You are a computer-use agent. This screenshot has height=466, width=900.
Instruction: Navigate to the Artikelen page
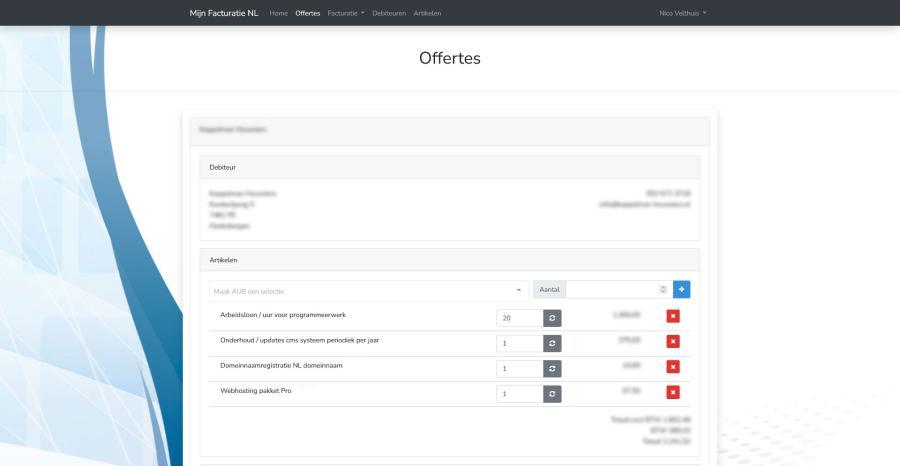427,13
